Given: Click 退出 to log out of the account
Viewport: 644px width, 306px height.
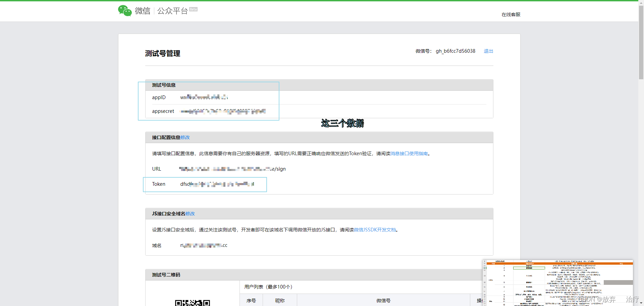Looking at the screenshot, I should 488,51.
